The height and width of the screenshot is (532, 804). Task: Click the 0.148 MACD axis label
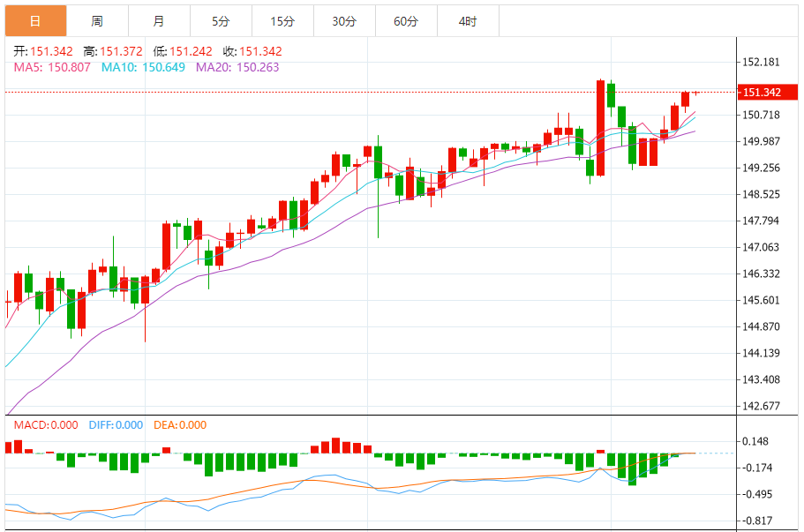tap(755, 441)
